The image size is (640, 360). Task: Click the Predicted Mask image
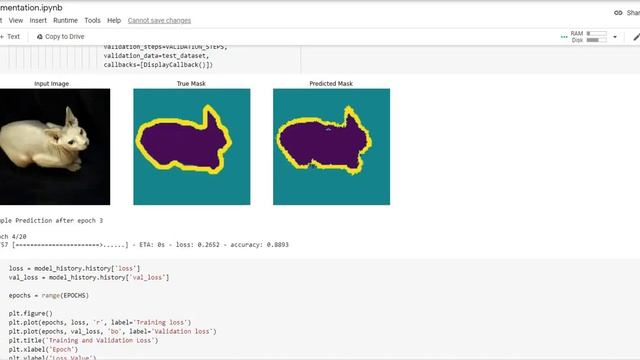(x=331, y=147)
